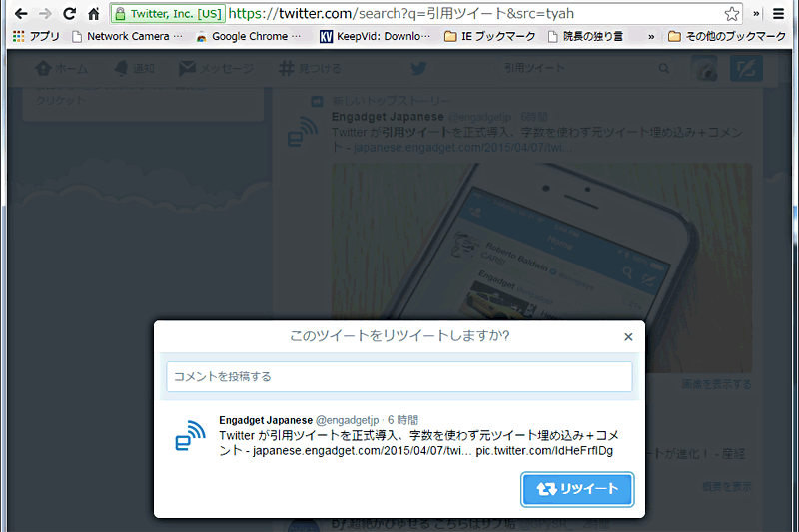The image size is (799, 532).
Task: Click 概要を表示 link behind dialog
Action: click(727, 487)
